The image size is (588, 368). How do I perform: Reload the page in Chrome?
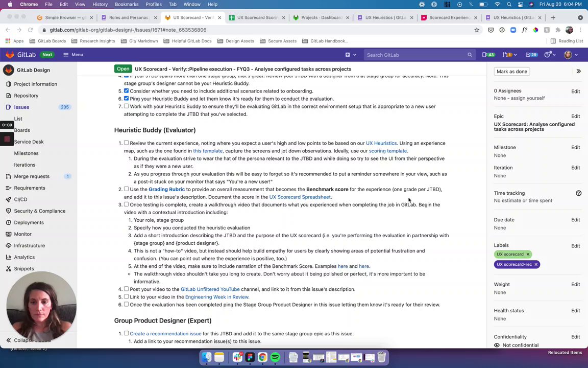pos(31,30)
